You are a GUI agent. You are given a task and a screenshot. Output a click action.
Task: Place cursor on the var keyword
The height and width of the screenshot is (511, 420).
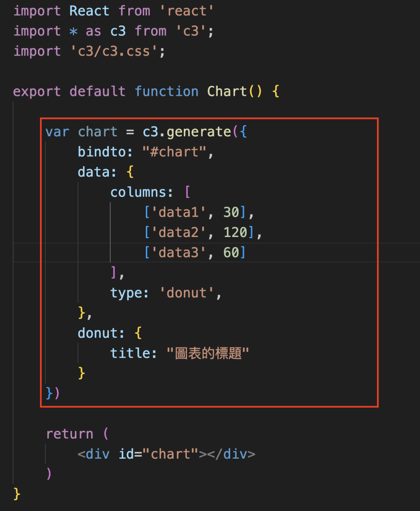[57, 132]
